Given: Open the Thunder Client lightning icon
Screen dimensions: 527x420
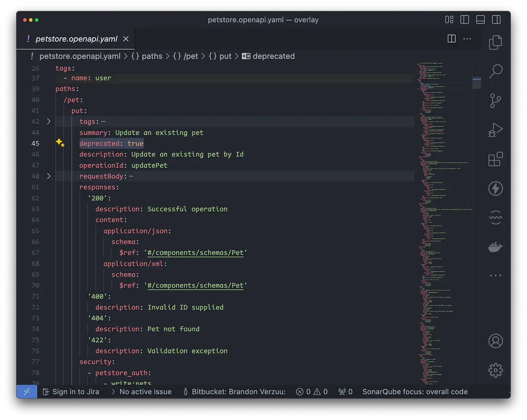Looking at the screenshot, I should [496, 188].
